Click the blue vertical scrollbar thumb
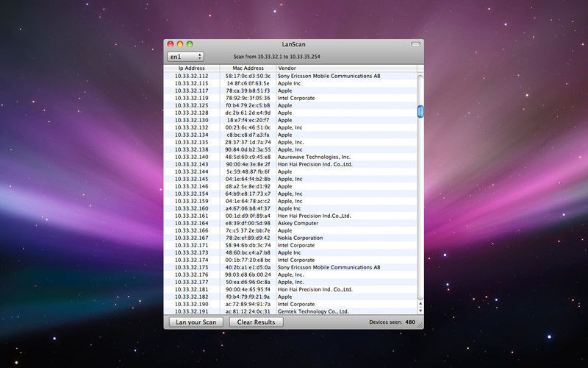Image resolution: width=588 pixels, height=368 pixels. coord(420,111)
